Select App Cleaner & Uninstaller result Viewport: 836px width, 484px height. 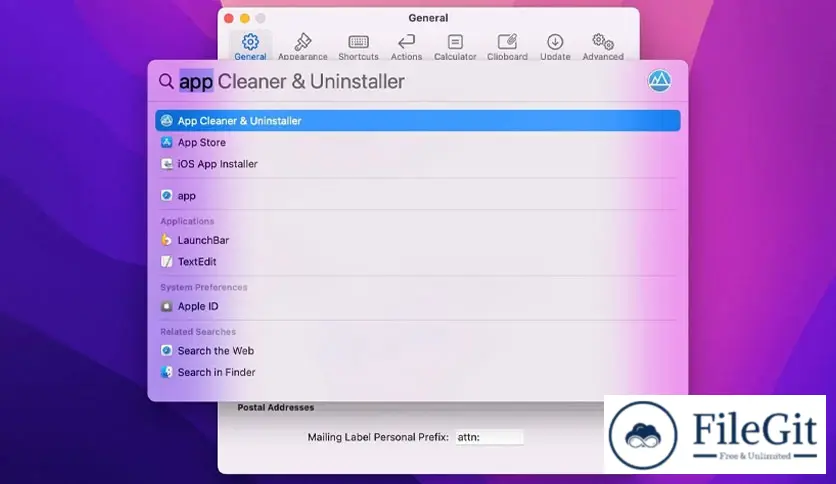pyautogui.click(x=417, y=120)
